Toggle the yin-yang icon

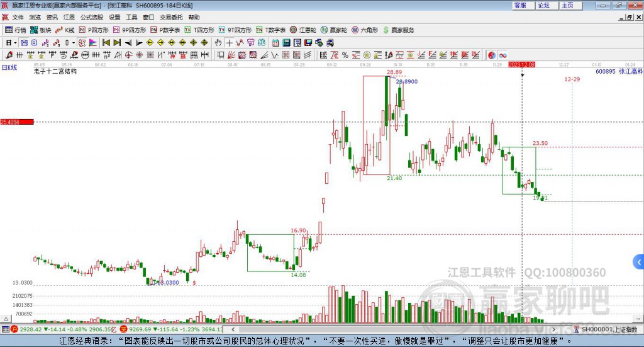(492, 55)
